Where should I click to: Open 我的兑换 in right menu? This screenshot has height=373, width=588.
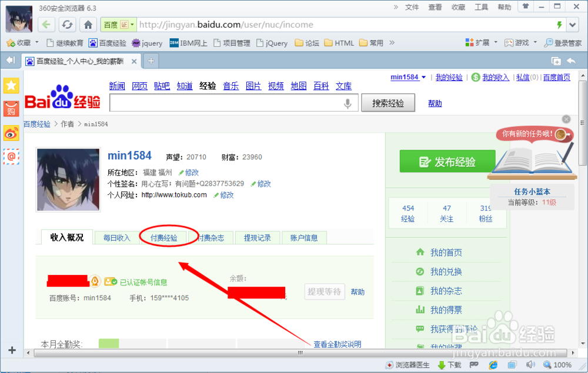point(446,271)
